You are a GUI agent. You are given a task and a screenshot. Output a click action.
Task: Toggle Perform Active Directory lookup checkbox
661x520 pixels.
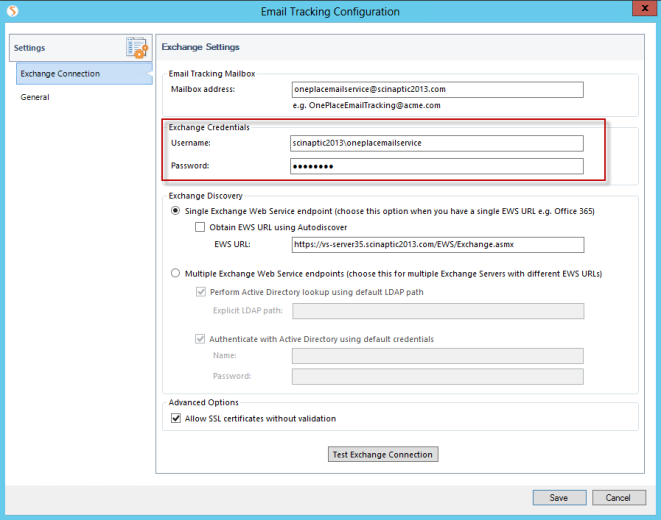(x=201, y=292)
